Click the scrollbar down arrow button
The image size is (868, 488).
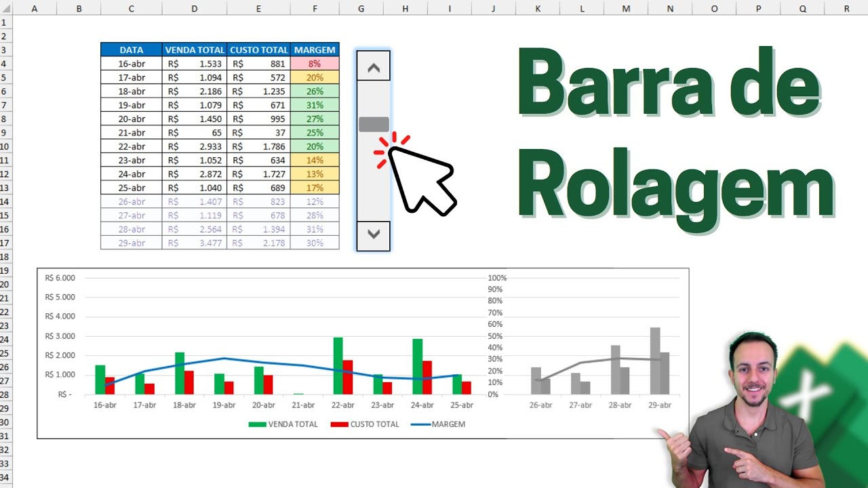[x=374, y=235]
